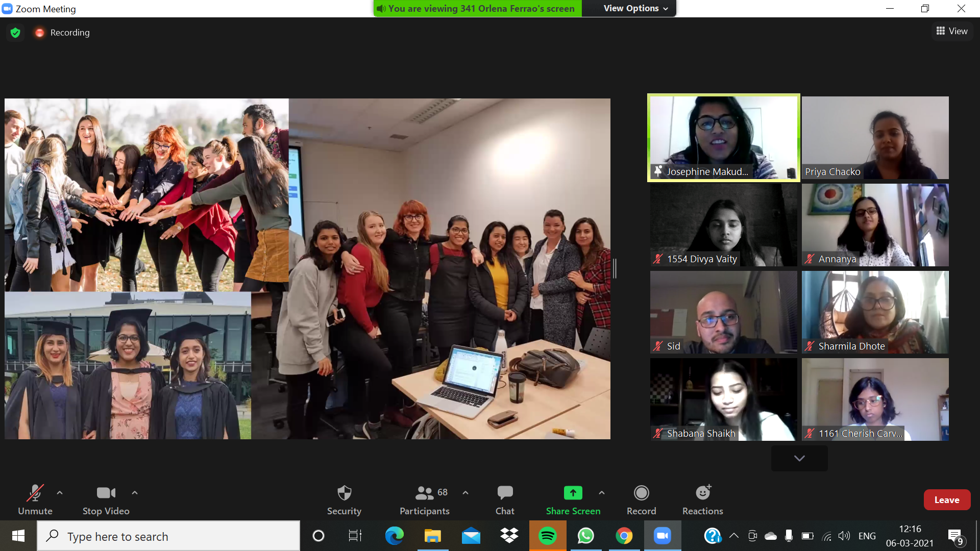Select Sharmila Dhote video tile
Image resolution: width=980 pixels, height=551 pixels.
(875, 312)
